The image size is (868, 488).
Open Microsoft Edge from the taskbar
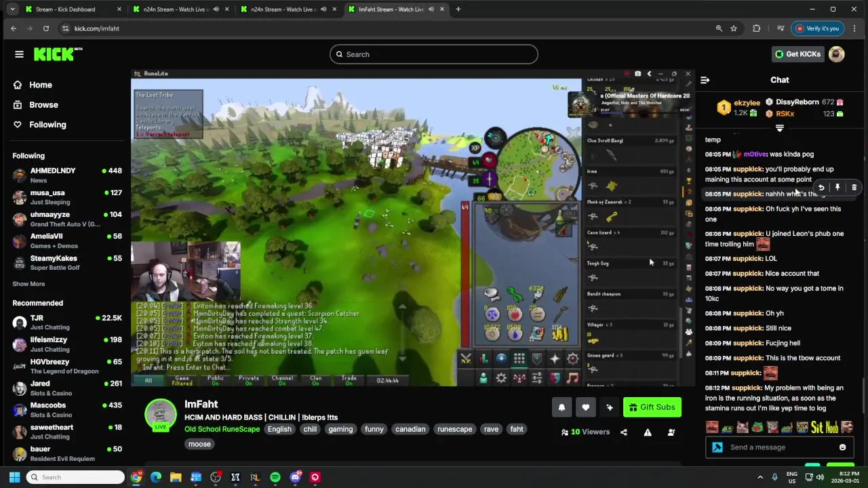coord(156,477)
